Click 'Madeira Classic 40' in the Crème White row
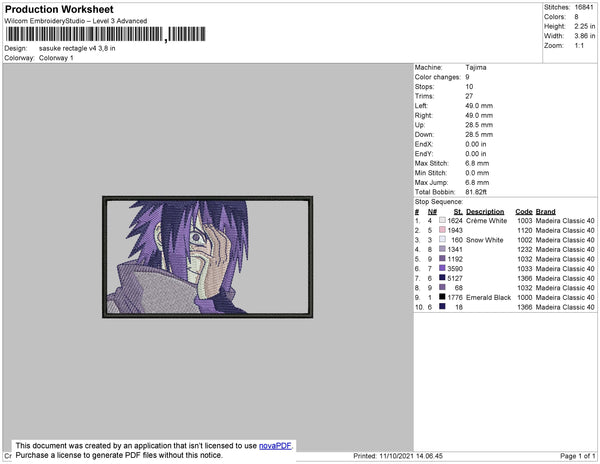The width and height of the screenshot is (600, 464). click(x=565, y=221)
